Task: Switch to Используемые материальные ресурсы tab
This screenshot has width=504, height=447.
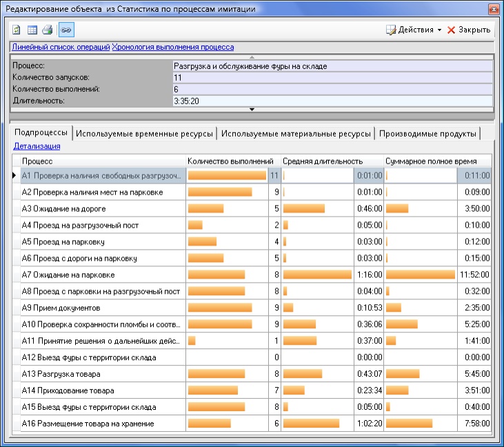Action: coord(296,133)
